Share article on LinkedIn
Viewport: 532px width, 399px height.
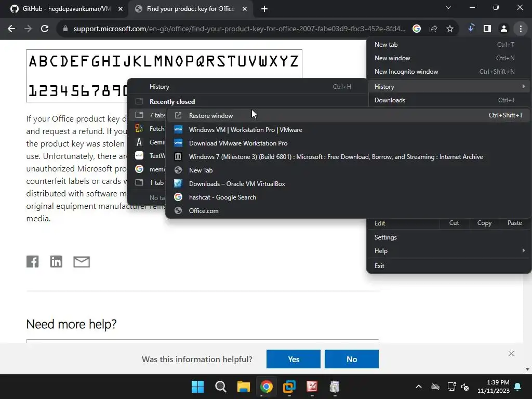click(56, 262)
